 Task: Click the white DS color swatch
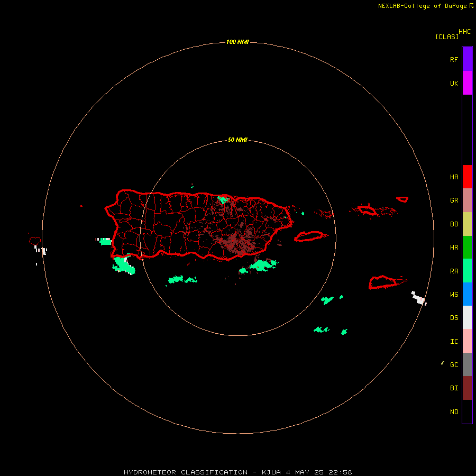pos(467,317)
